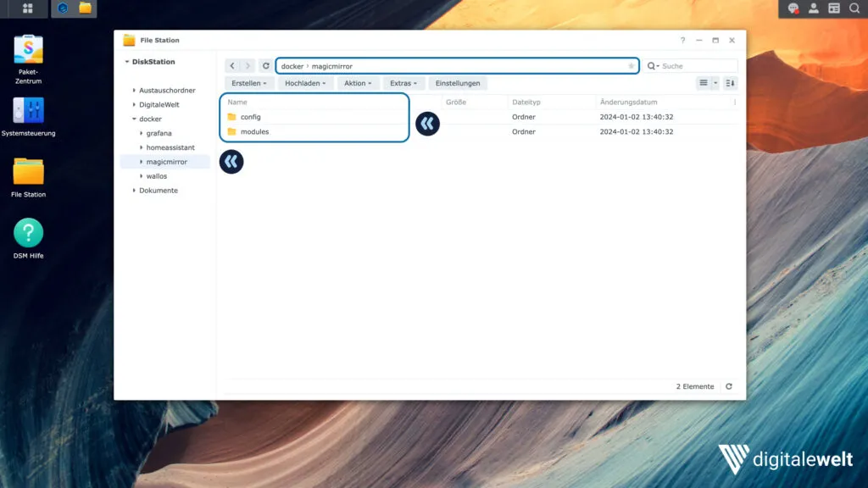This screenshot has width=868, height=488.
Task: Expand the Dokumente tree node
Action: coord(134,191)
